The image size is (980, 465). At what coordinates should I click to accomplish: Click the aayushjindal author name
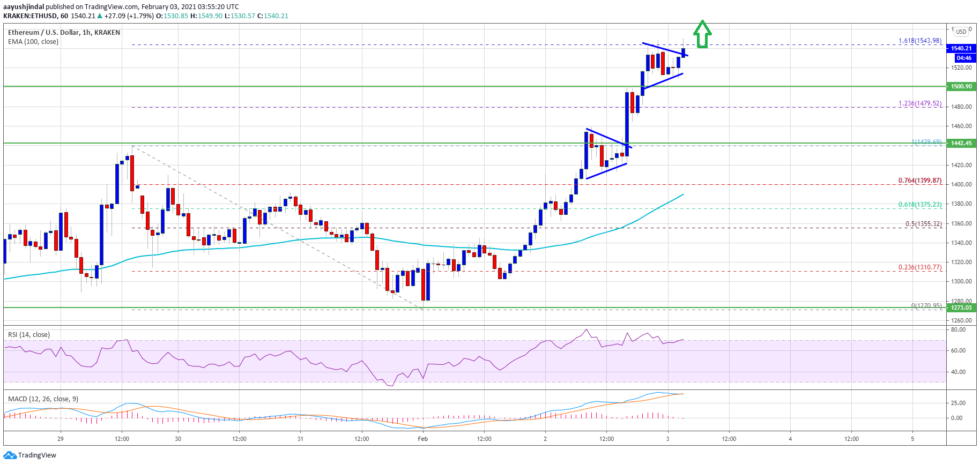coord(24,7)
